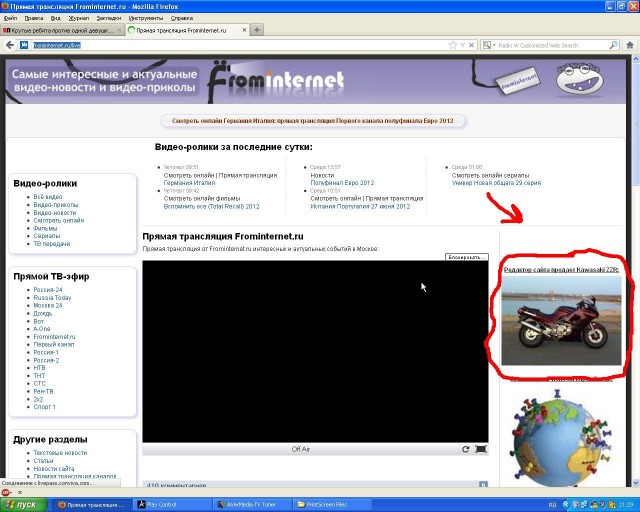Switch video player to fullscreen
This screenshot has width=640, height=512.
click(481, 449)
